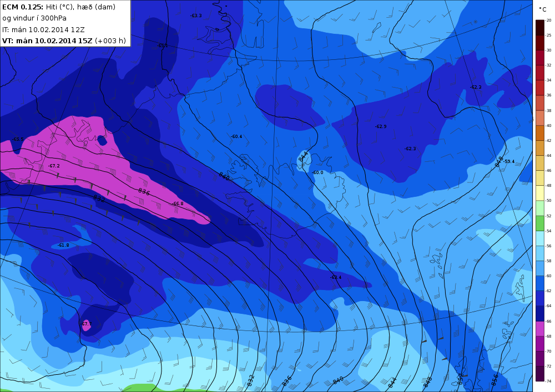Click the -70 legend scale label
This screenshot has height=392, width=555.
click(548, 352)
